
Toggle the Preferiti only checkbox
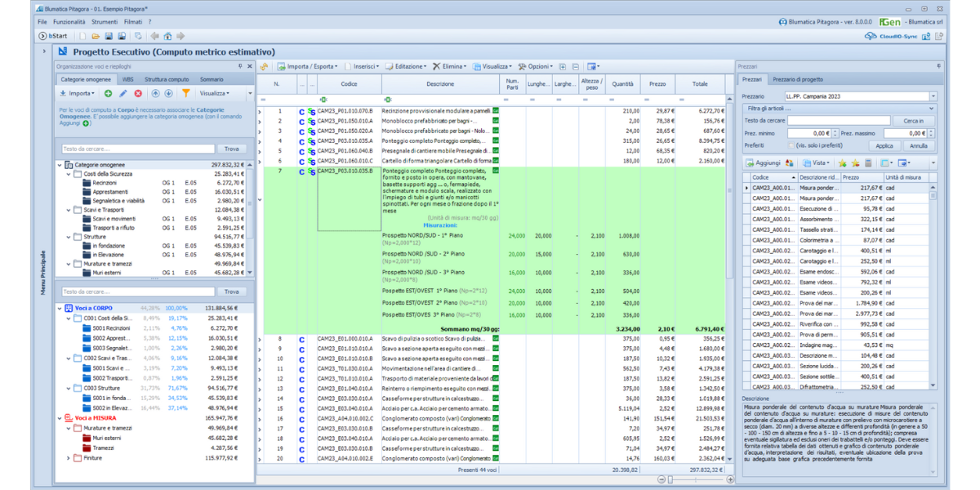(x=791, y=145)
